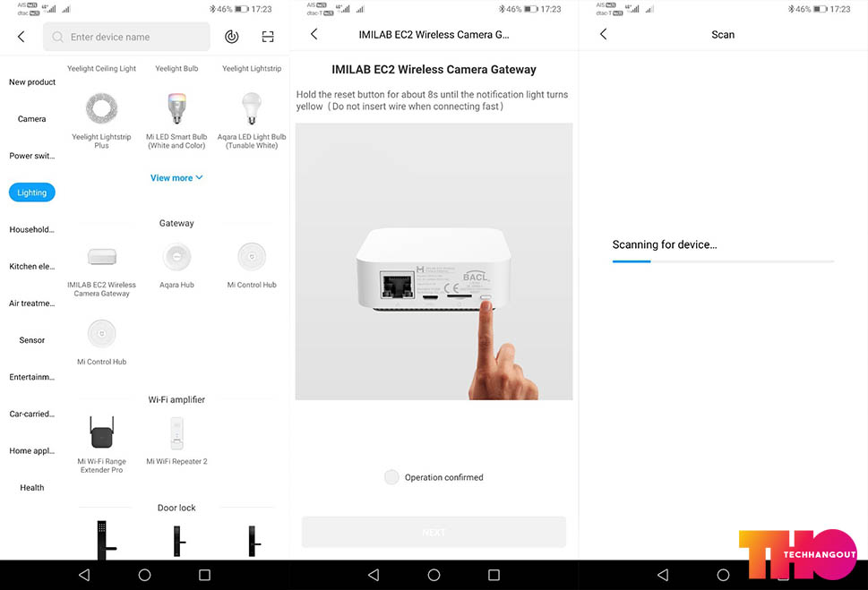Tap Android back button on middle screen
The image size is (868, 590).
(374, 575)
